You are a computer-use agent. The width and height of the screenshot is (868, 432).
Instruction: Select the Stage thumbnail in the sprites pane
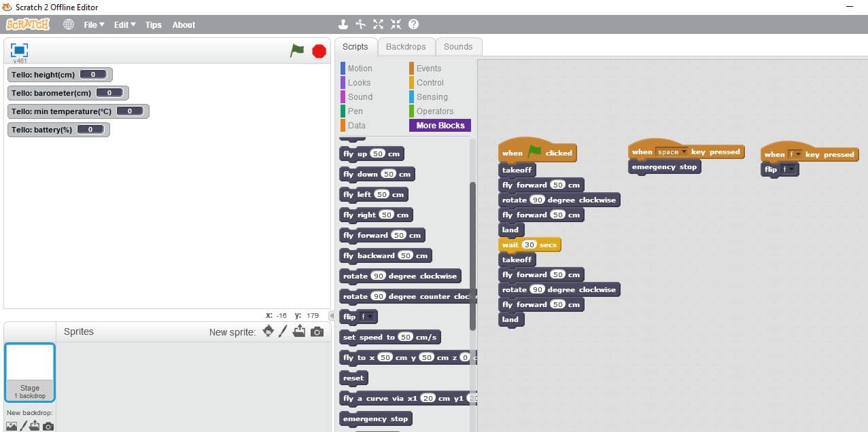tap(29, 372)
